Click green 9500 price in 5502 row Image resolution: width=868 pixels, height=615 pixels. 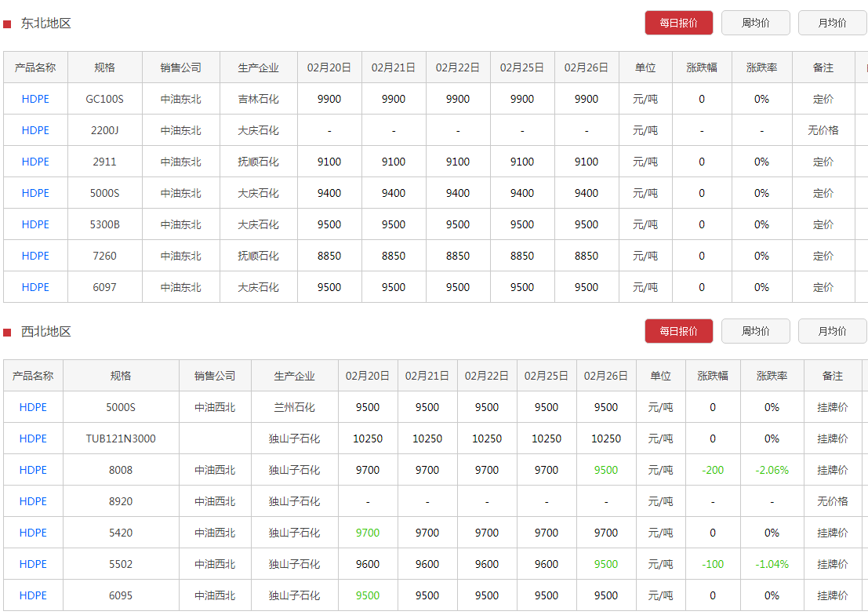tap(606, 564)
